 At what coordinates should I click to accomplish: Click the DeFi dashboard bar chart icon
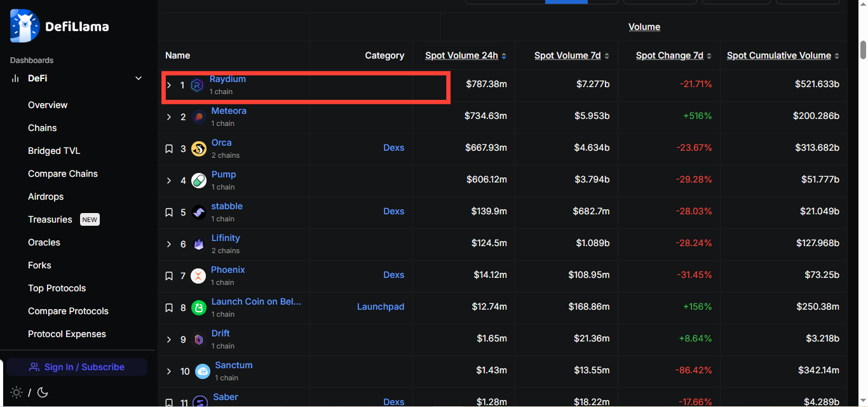[15, 78]
